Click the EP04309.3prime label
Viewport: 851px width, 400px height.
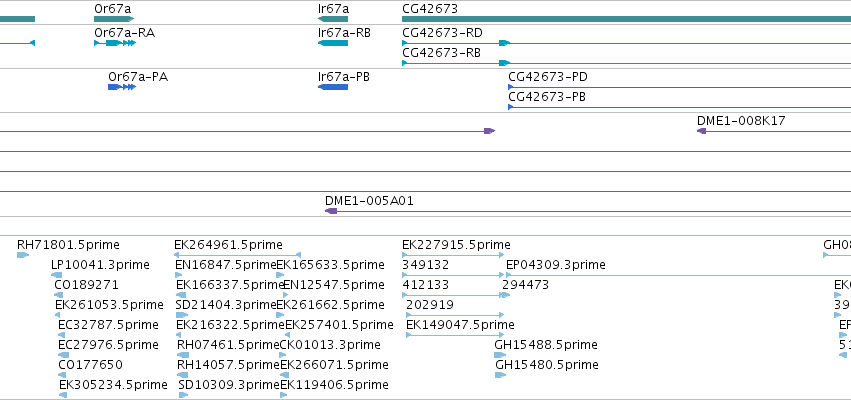[556, 265]
